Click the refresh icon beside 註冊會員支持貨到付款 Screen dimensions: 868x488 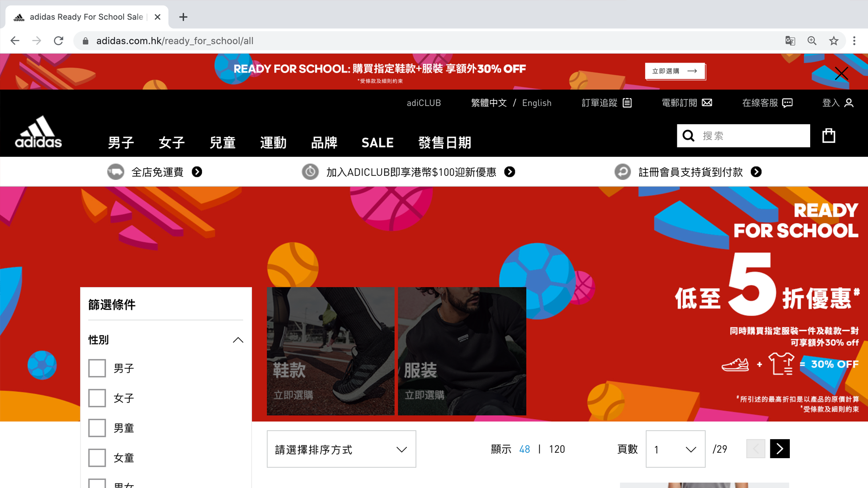tap(623, 172)
